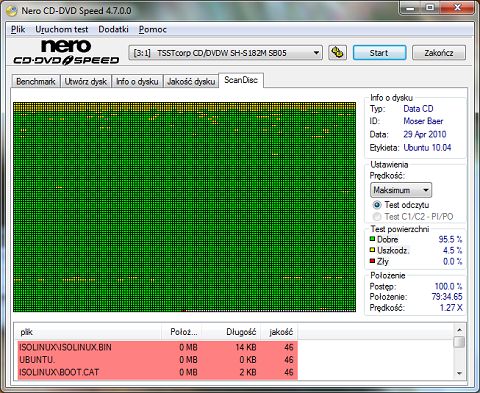Switch to the Info o dysku tab

[137, 81]
